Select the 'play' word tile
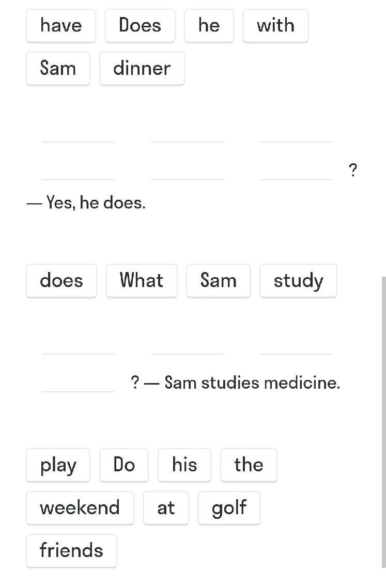The image size is (386, 588). 58,465
